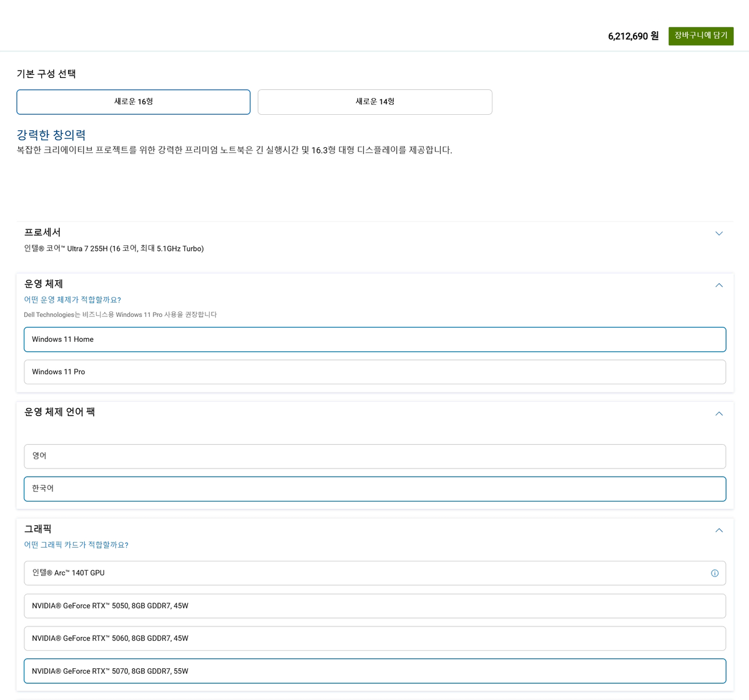This screenshot has height=700, width=749.
Task: Open 어떤 그래픽 카드가 적합할까요 link
Action: [x=76, y=545]
